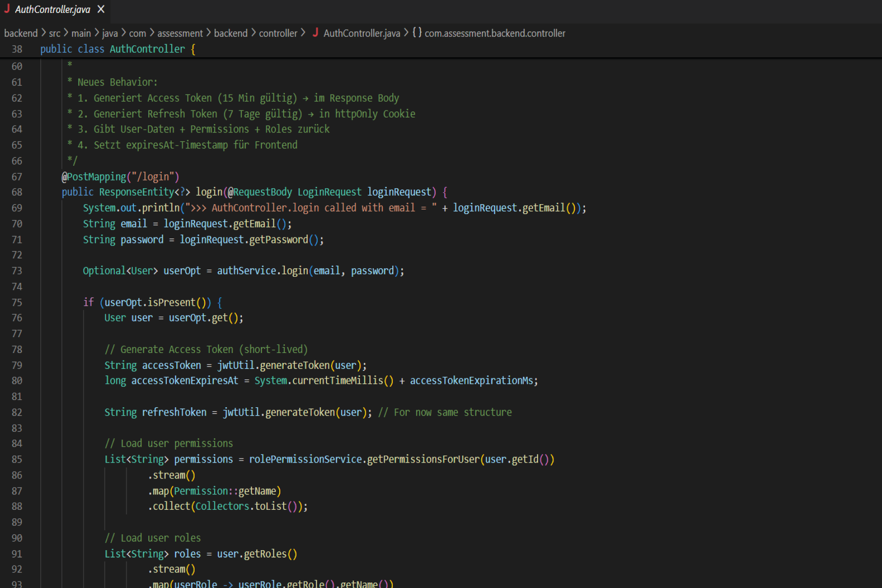882x588 pixels.
Task: Select the AuthController.java tab
Action: click(x=52, y=9)
